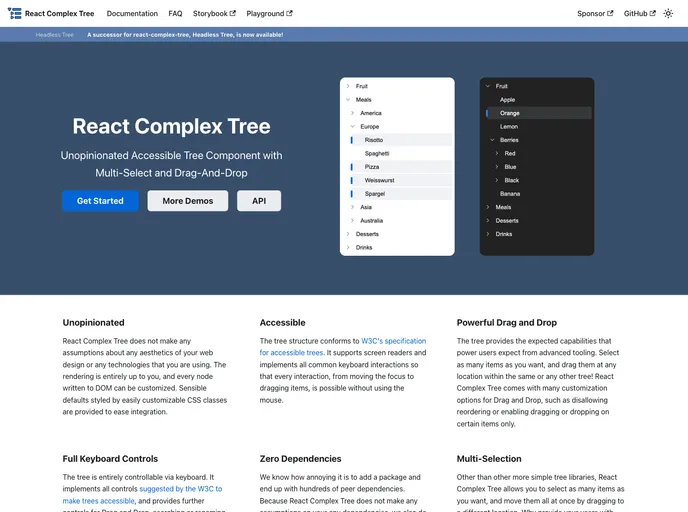This screenshot has width=688, height=512.
Task: Open the Playground external link
Action: [x=269, y=14]
